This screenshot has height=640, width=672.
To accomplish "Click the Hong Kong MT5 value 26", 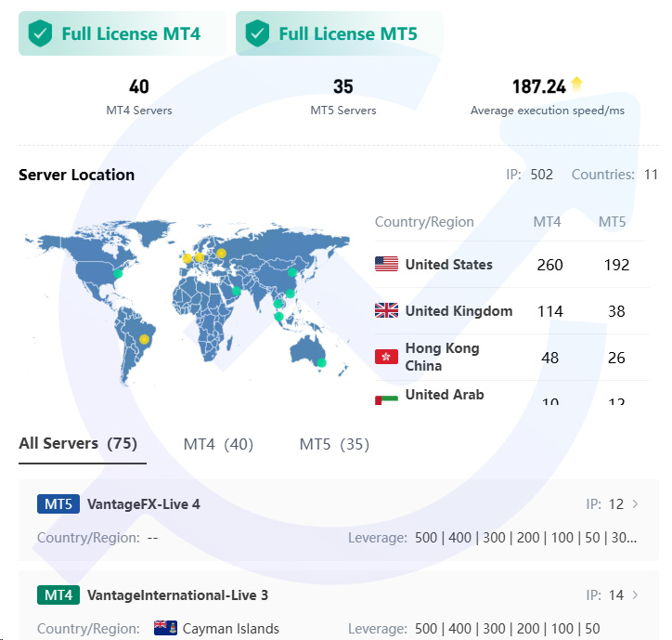I will (x=616, y=358).
